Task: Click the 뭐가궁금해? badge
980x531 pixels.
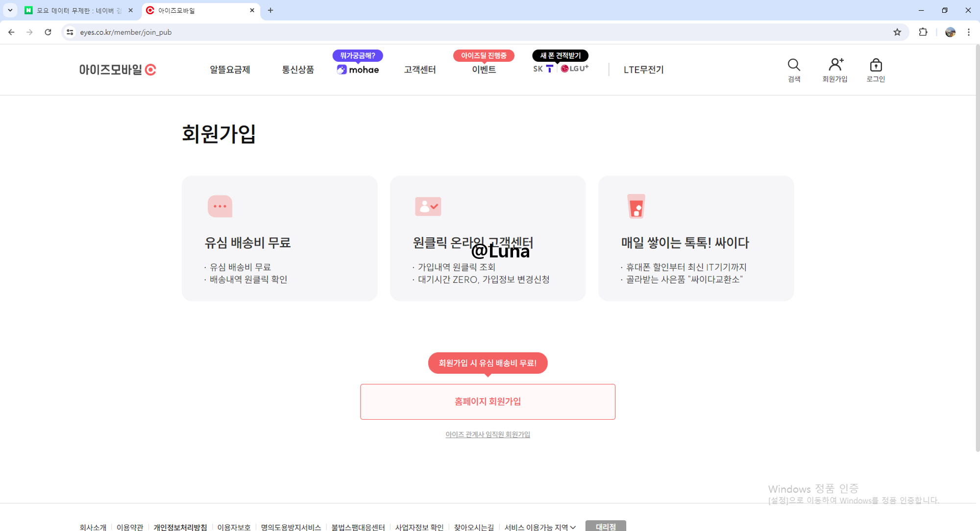Action: click(358, 56)
